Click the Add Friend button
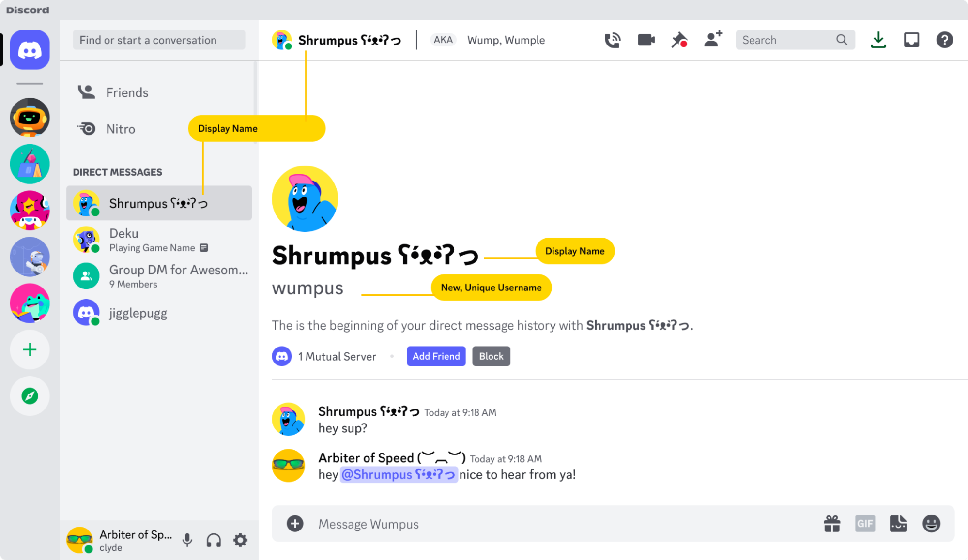The height and width of the screenshot is (560, 968). coord(436,355)
